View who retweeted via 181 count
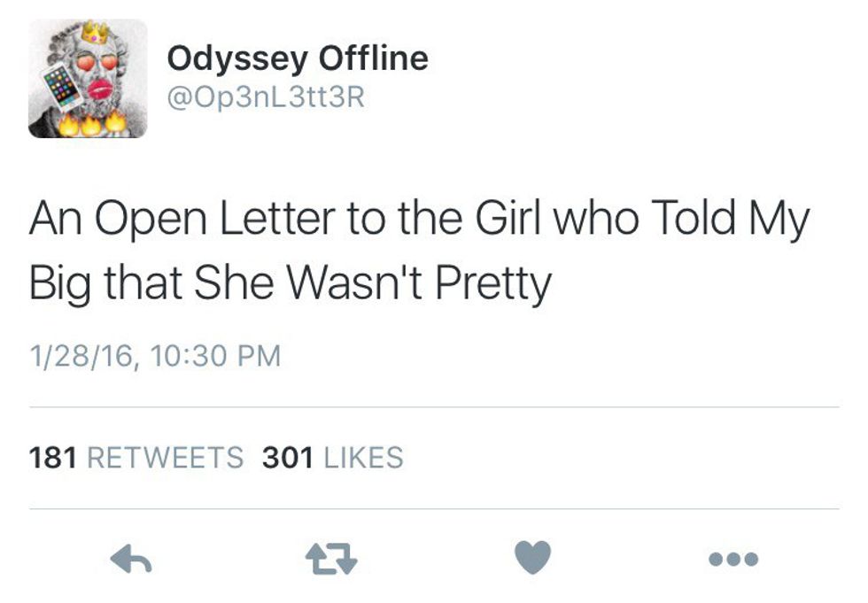This screenshot has width=868, height=603. pyautogui.click(x=53, y=458)
